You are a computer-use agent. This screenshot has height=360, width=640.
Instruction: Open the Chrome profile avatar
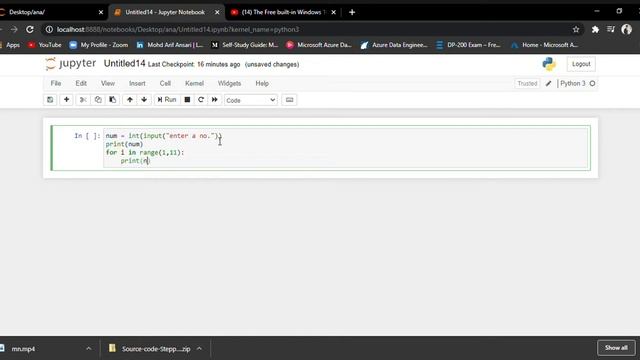click(627, 29)
